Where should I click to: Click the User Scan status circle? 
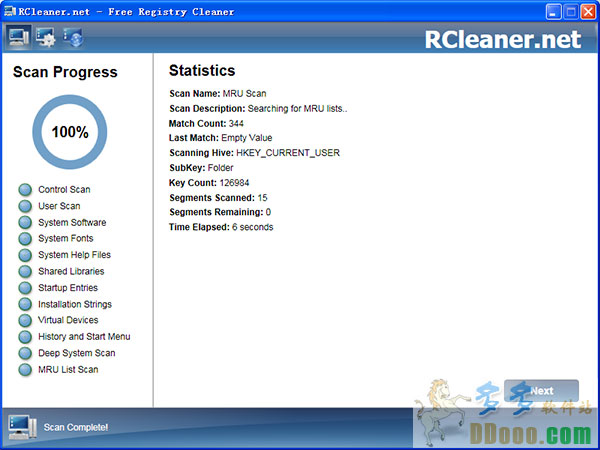coord(25,206)
